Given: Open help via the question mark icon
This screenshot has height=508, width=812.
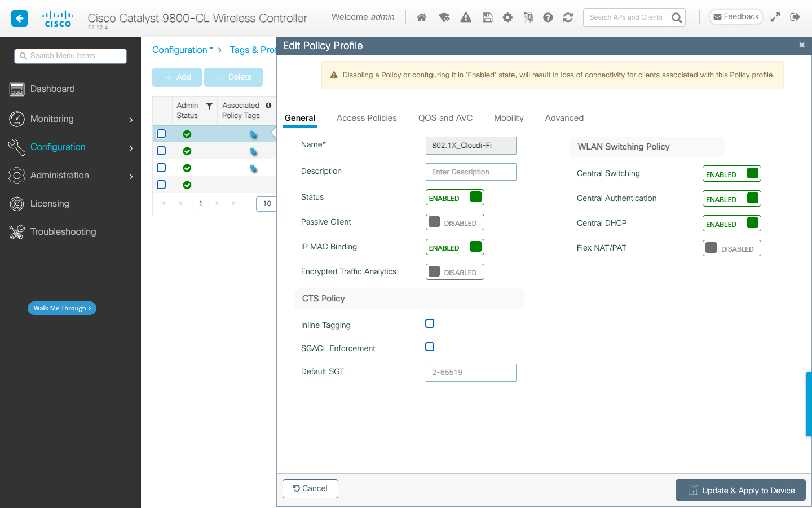Looking at the screenshot, I should click(x=548, y=17).
